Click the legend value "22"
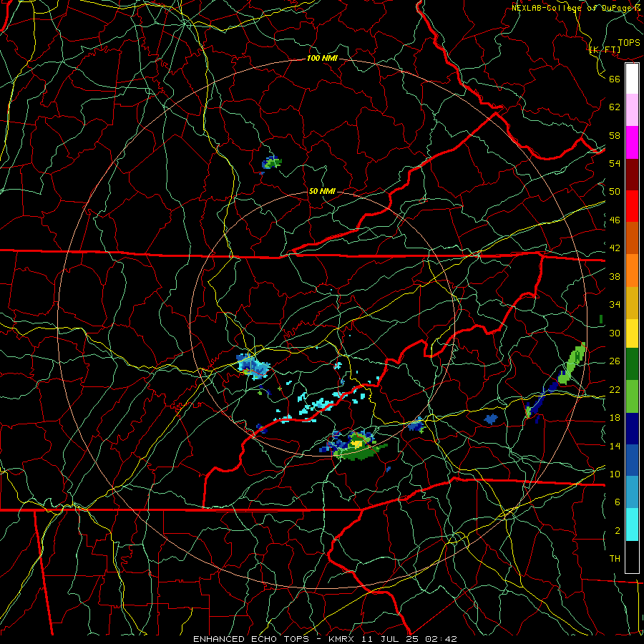 [615, 389]
